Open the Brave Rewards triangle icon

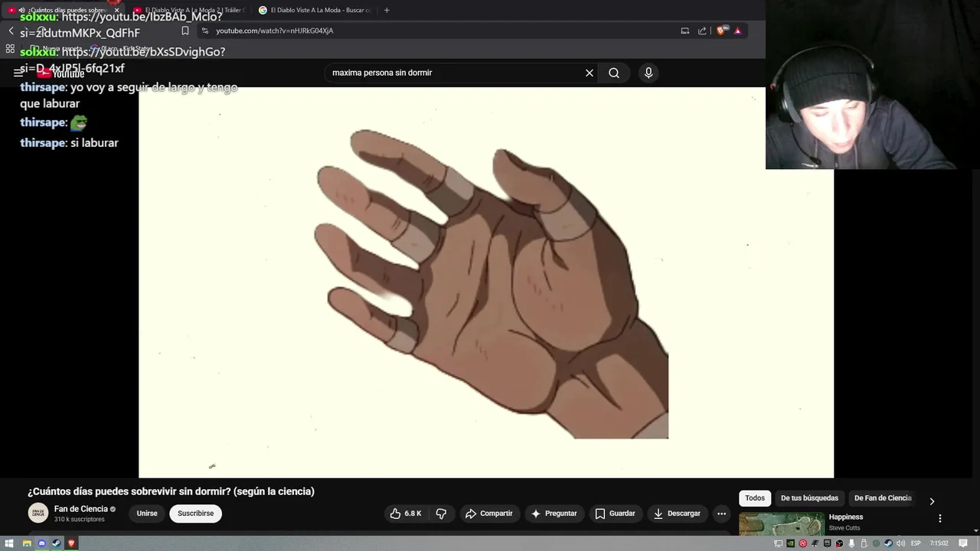coord(738,31)
